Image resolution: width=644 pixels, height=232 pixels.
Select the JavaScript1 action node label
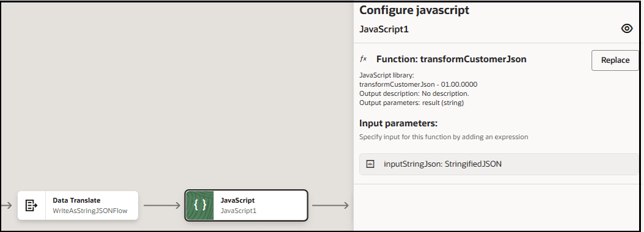[x=238, y=211]
